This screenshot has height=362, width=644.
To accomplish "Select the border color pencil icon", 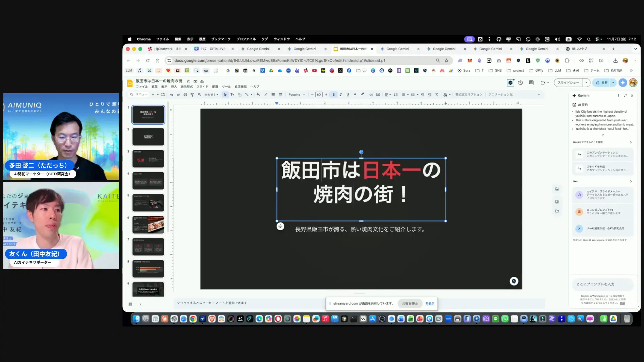I will click(x=266, y=95).
